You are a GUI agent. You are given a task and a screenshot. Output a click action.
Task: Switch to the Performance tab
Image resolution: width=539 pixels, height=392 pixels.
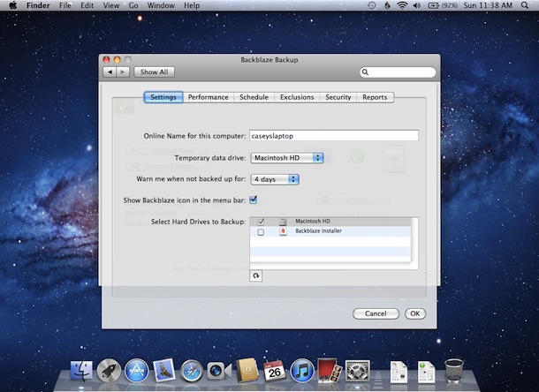[208, 97]
